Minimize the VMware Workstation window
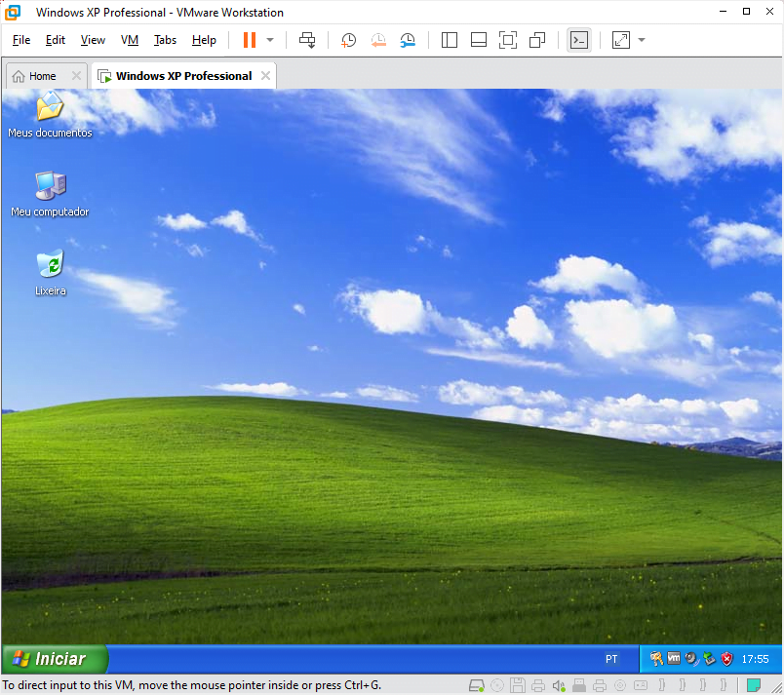This screenshot has width=784, height=695. [723, 12]
